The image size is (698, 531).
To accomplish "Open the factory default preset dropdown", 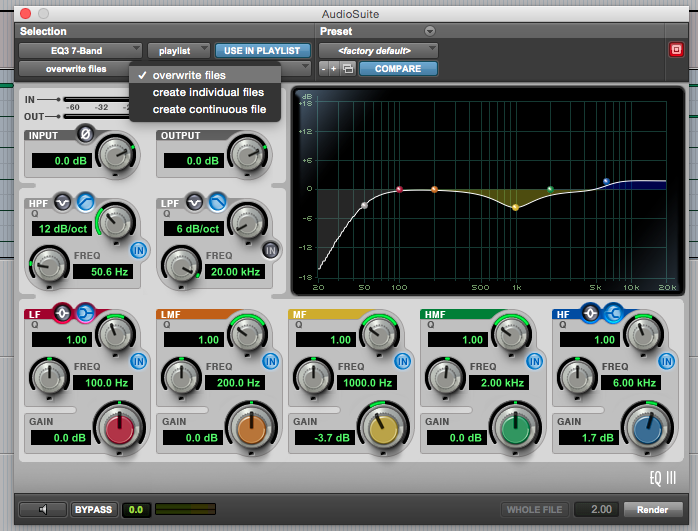I will pyautogui.click(x=378, y=51).
